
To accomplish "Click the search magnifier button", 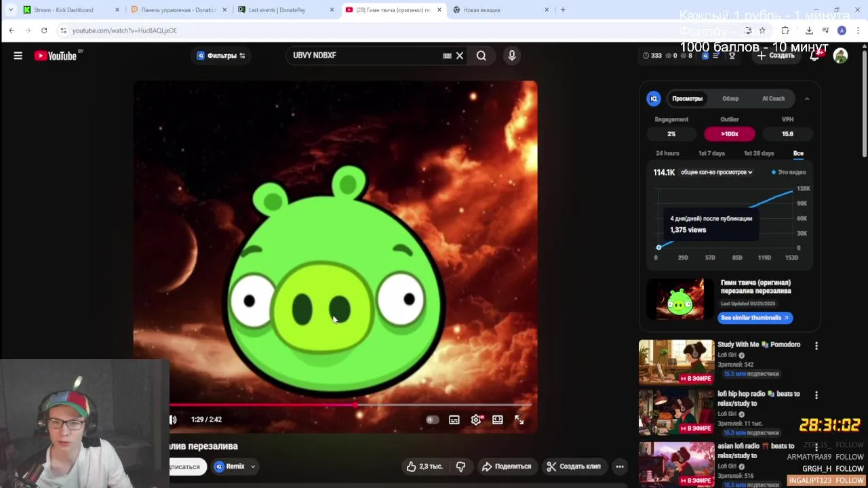I will pos(481,56).
